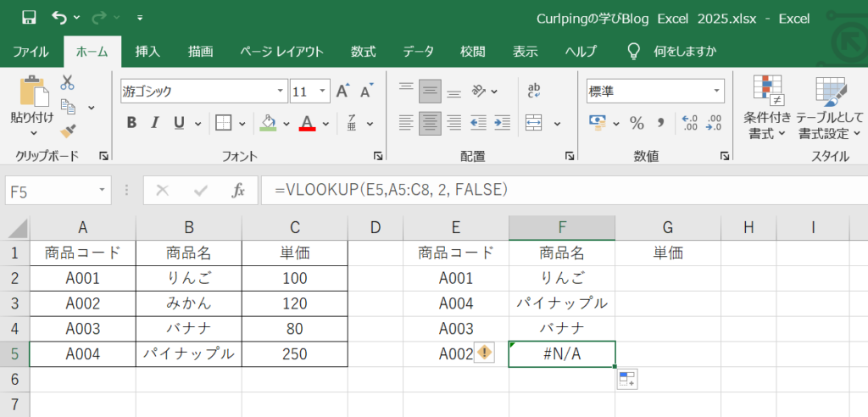Click the VLOOKUP formula in formula bar

pos(392,191)
